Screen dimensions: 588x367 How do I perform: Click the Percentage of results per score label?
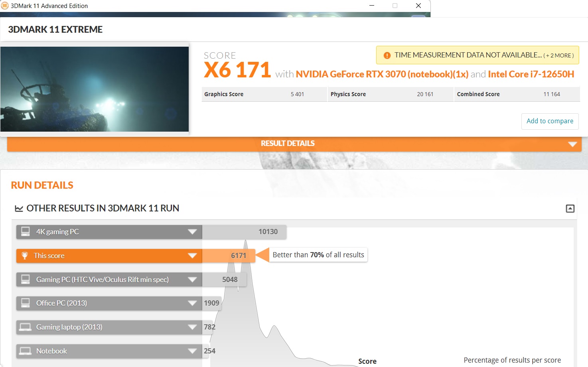(x=512, y=360)
